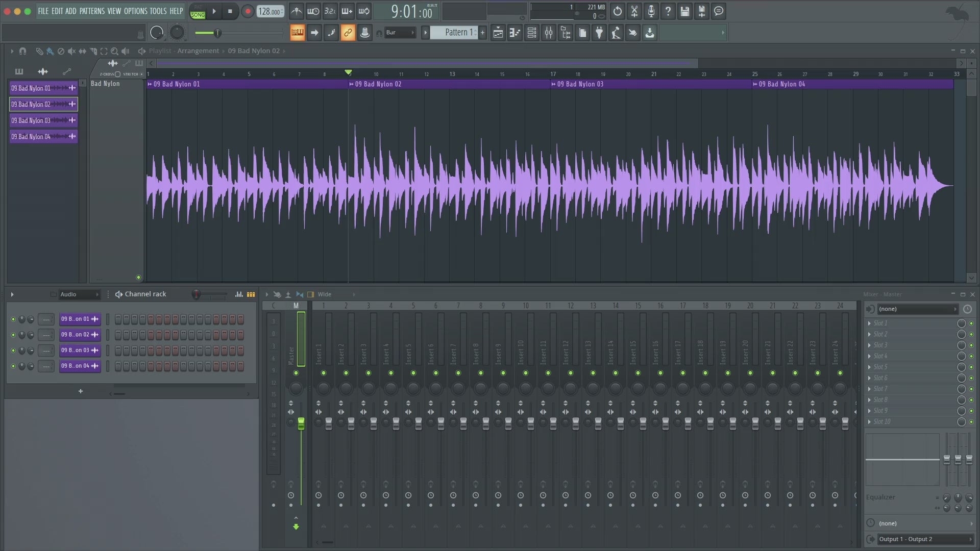Open the PATTERNS menu
980x551 pixels.
[92, 11]
